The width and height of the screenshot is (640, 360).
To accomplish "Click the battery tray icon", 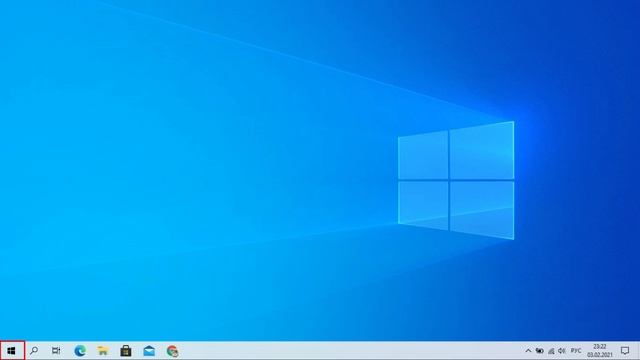I will coord(540,351).
